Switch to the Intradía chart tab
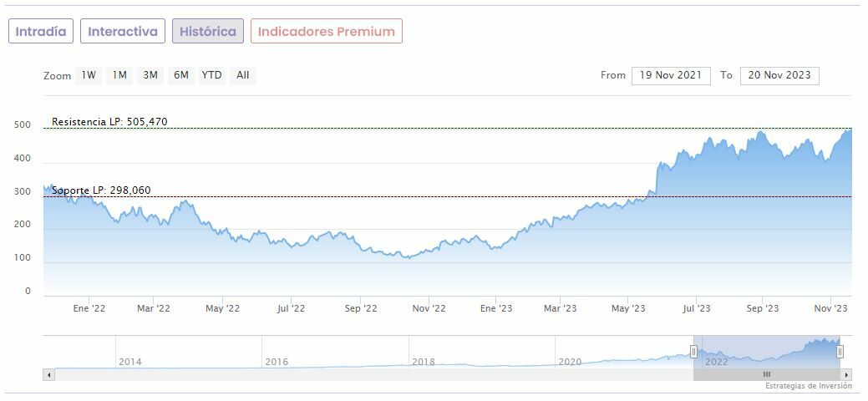The width and height of the screenshot is (868, 401). tap(41, 32)
